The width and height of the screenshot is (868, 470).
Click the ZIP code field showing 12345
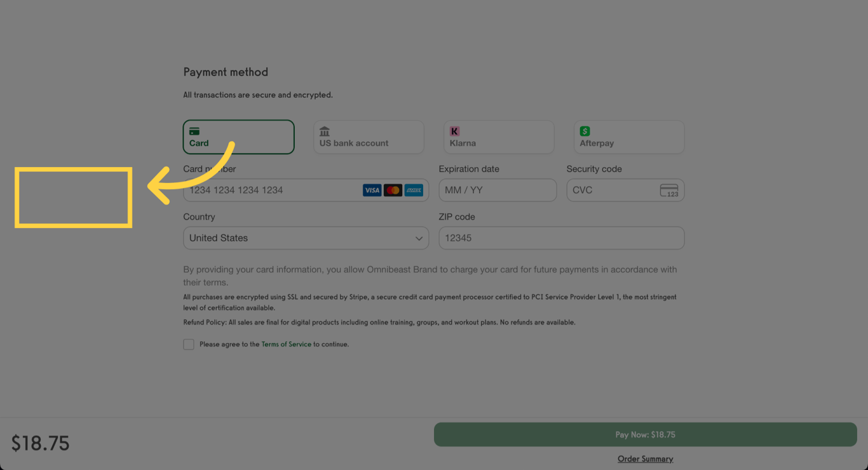pos(561,238)
